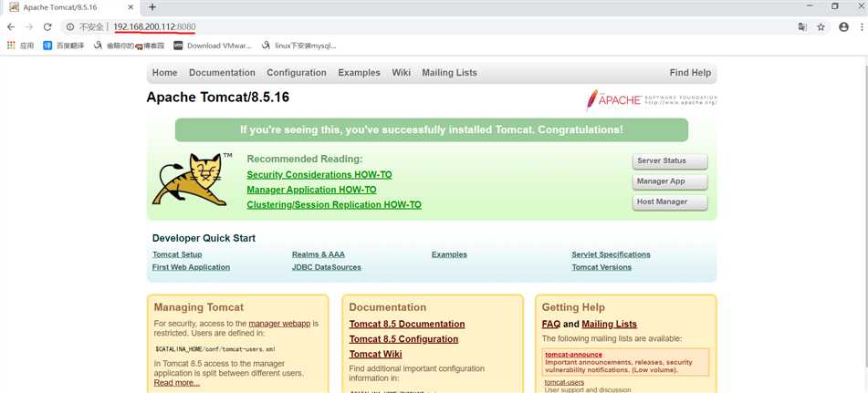
Task: Reload the page with refresh icon
Action: click(47, 27)
